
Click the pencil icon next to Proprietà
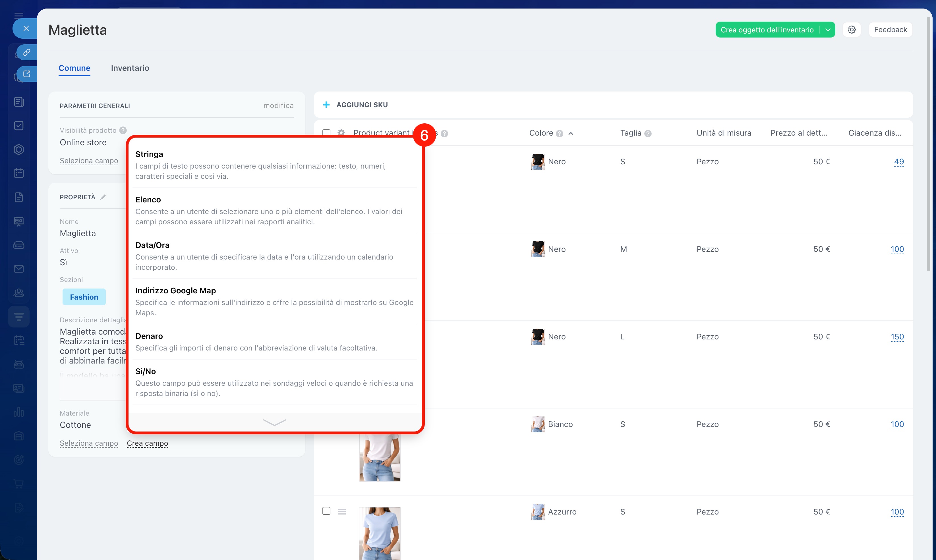103,197
